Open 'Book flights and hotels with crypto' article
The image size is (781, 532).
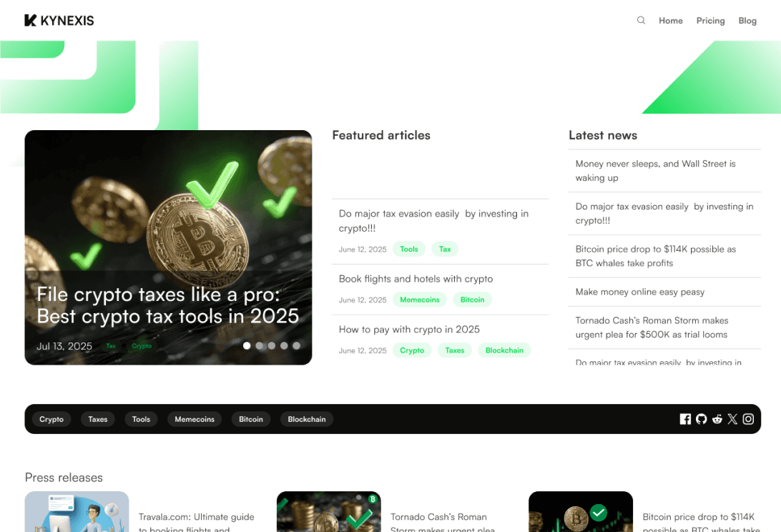tap(416, 279)
